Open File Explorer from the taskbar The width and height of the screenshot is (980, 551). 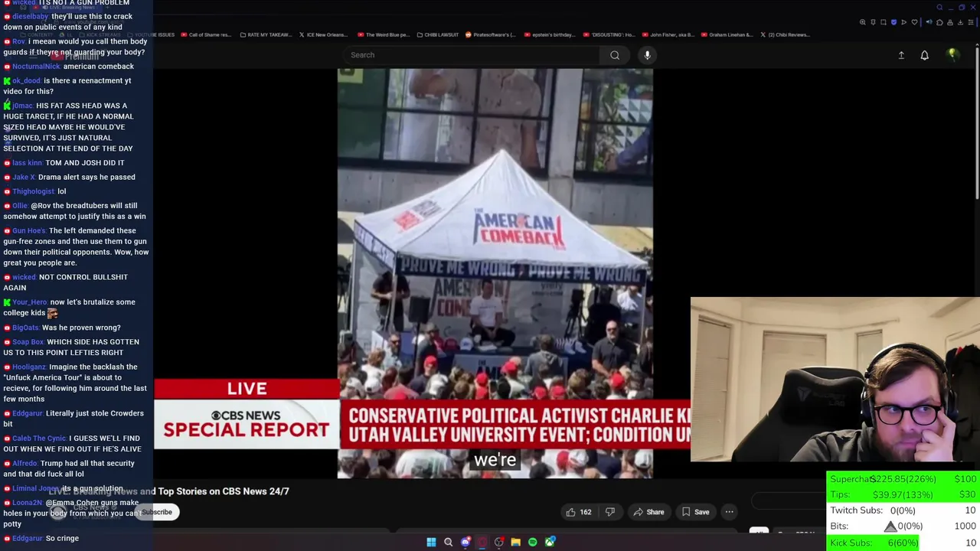[516, 543]
